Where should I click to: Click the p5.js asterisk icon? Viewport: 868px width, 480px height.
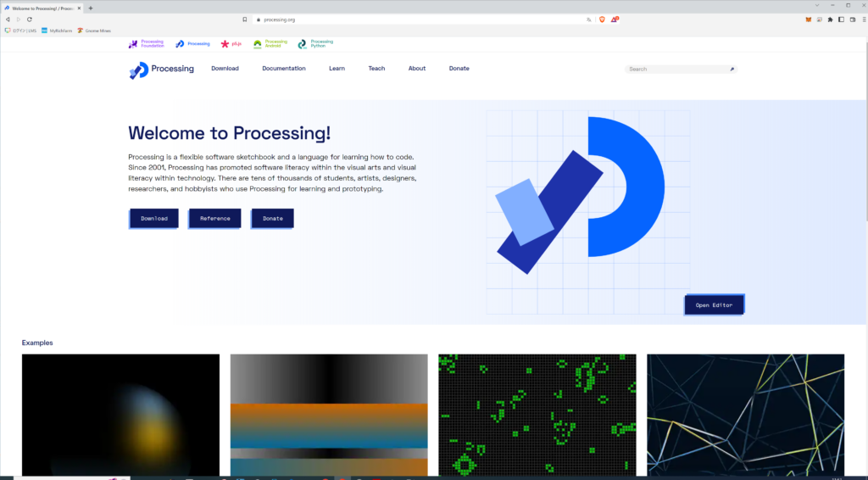[224, 44]
